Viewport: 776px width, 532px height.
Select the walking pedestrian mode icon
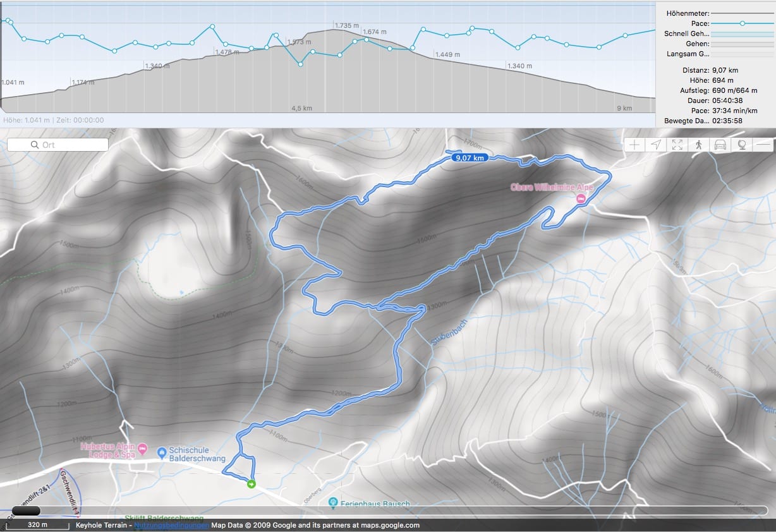pyautogui.click(x=699, y=145)
